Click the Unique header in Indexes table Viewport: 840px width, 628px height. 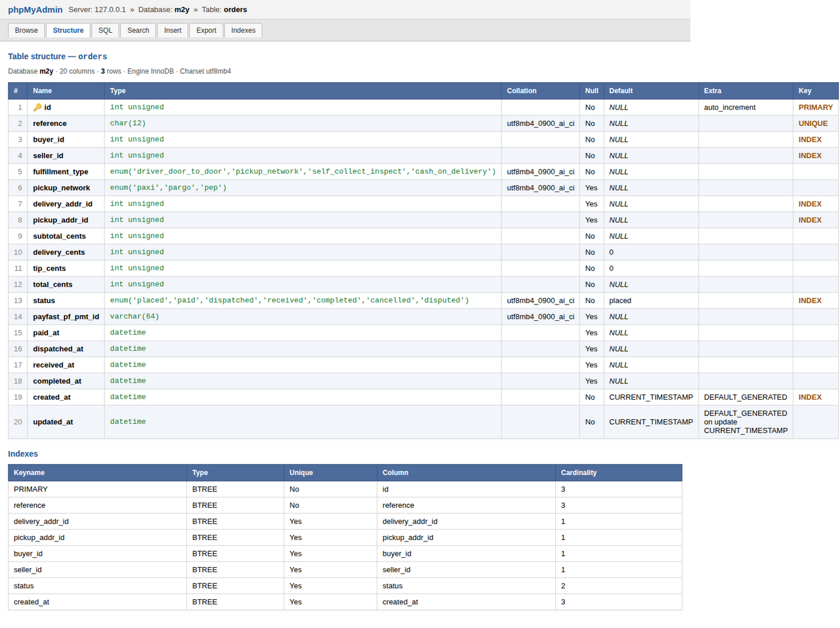330,473
